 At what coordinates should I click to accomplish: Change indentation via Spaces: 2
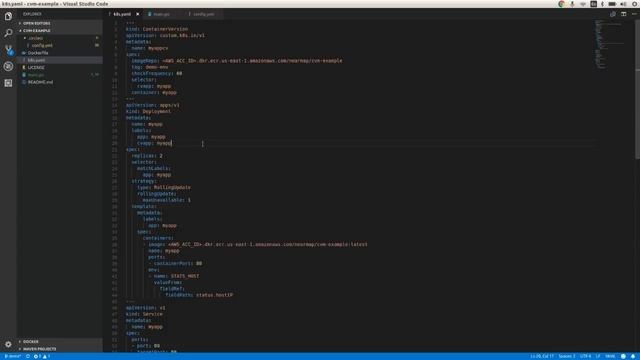[567, 356]
